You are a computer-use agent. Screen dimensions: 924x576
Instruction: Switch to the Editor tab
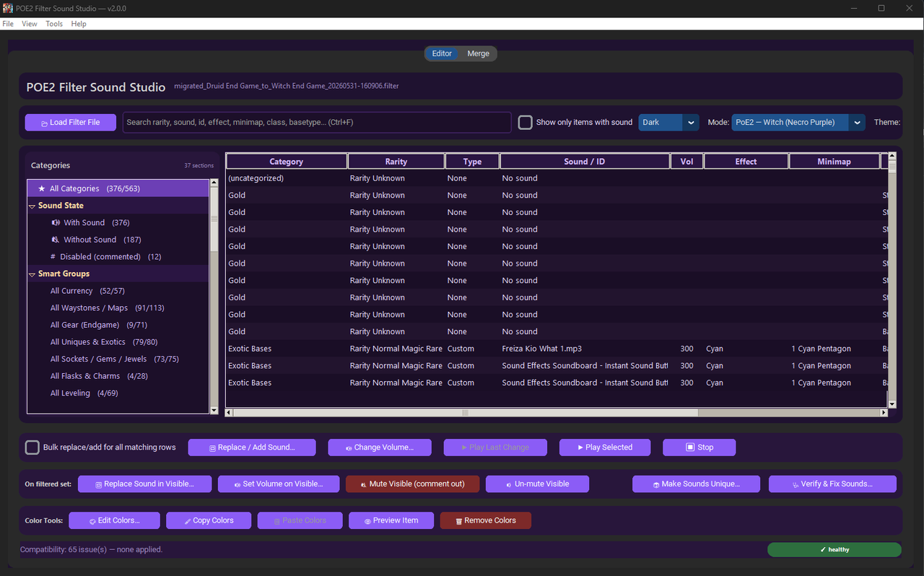(x=442, y=53)
